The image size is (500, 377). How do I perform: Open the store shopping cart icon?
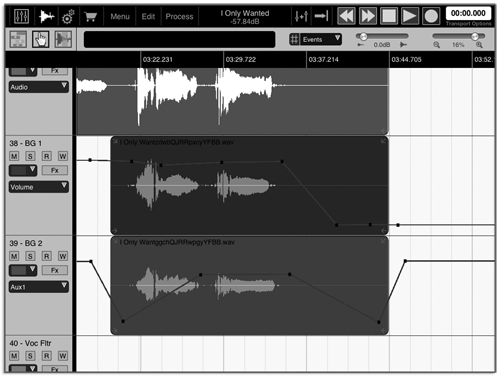click(x=90, y=16)
